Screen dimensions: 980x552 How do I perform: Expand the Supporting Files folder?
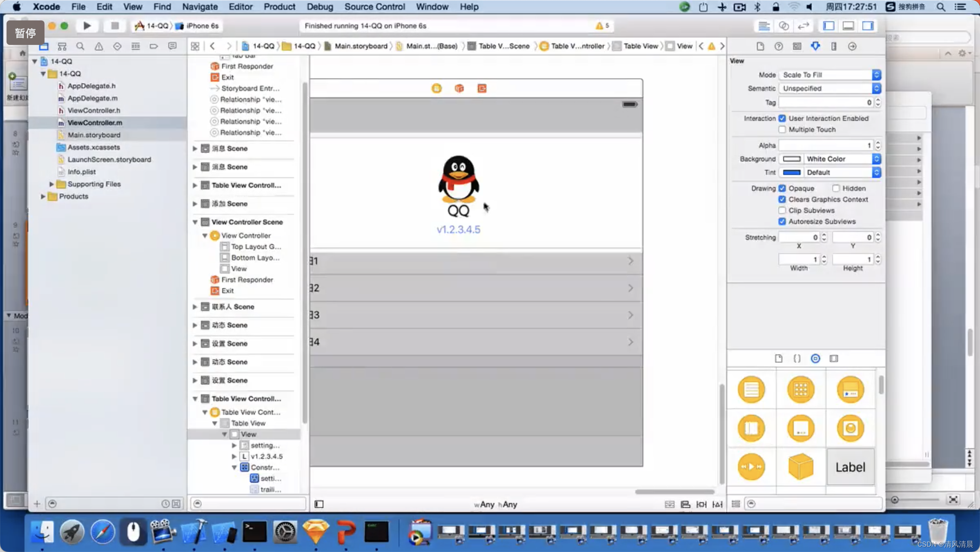(x=51, y=184)
